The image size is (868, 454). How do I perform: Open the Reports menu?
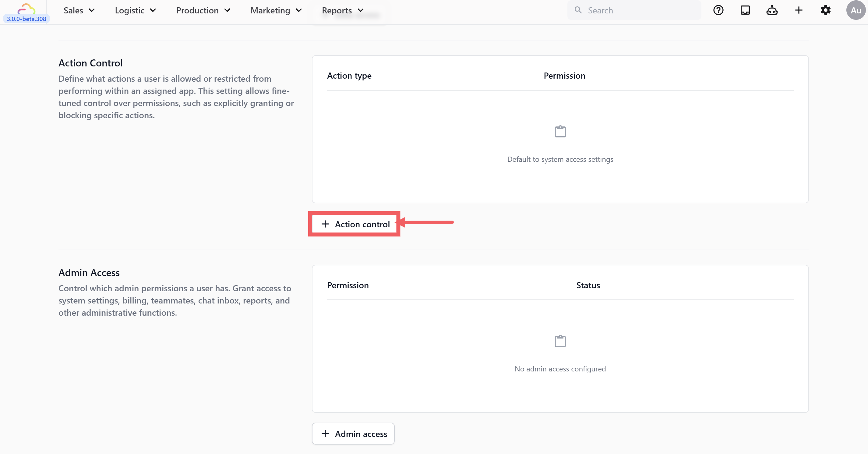[x=343, y=10]
